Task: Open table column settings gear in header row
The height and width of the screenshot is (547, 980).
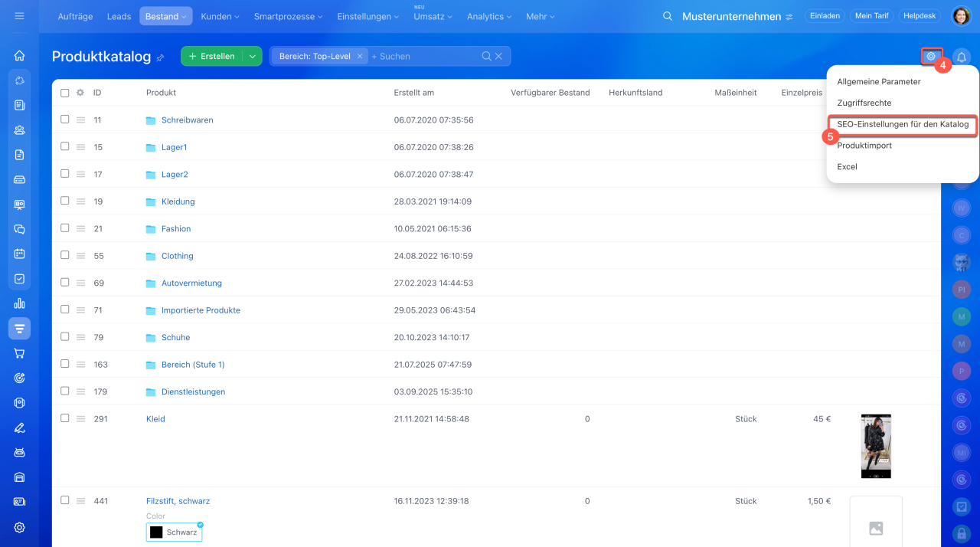Action: 80,93
